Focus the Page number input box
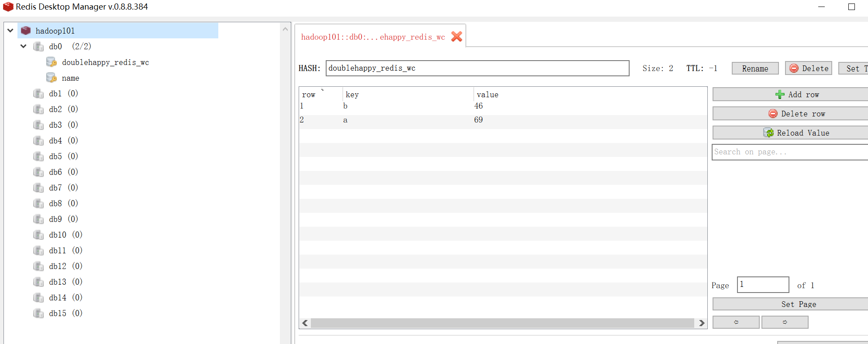The width and height of the screenshot is (868, 344). (x=763, y=285)
